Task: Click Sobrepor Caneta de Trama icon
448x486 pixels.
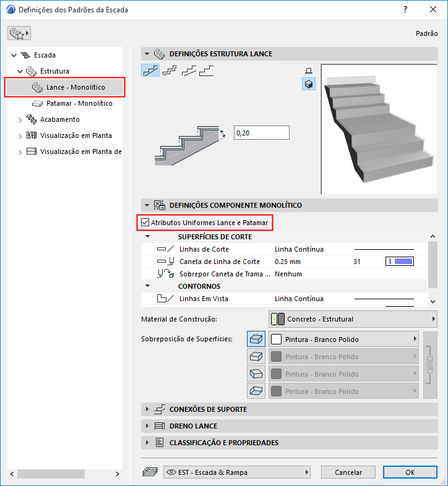Action: (166, 274)
